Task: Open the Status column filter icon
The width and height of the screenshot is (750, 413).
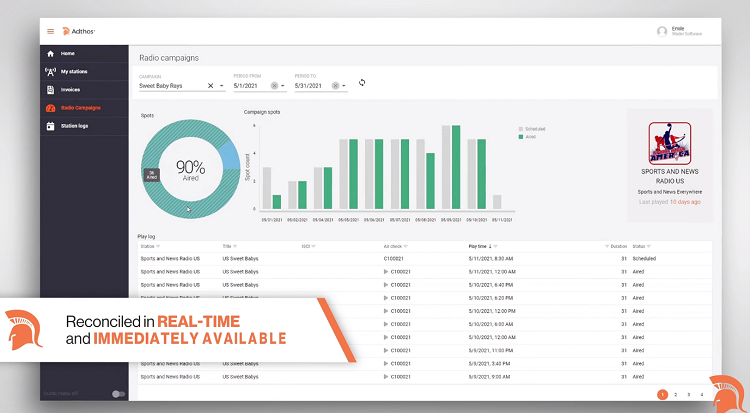Action: [649, 246]
